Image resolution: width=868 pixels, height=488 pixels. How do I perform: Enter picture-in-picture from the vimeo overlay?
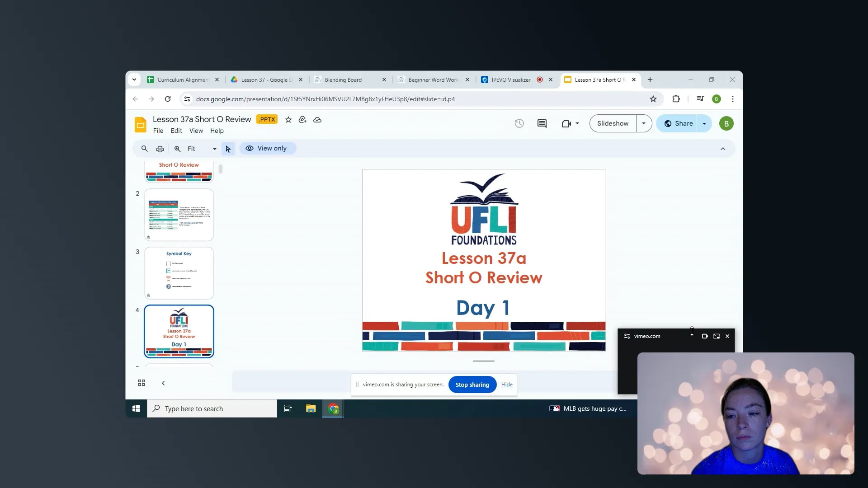(716, 336)
